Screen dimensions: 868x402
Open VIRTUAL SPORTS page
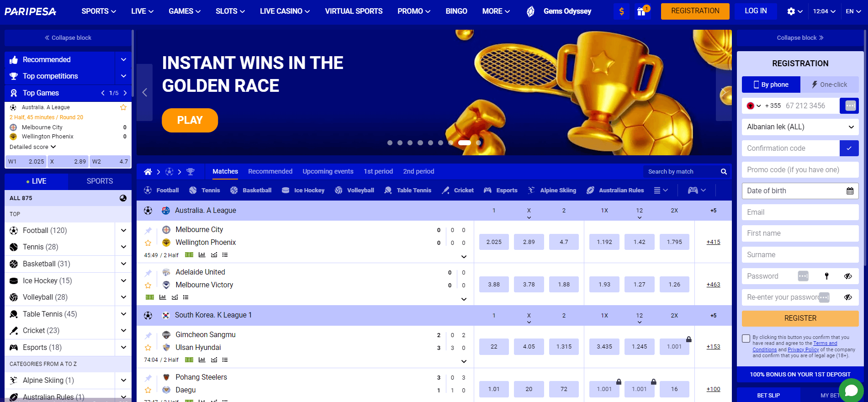coord(354,11)
